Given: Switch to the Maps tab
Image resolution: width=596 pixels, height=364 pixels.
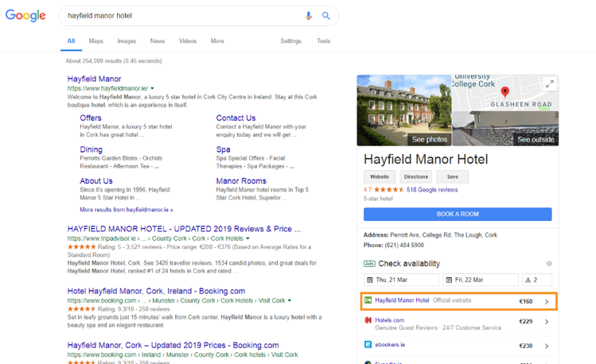Looking at the screenshot, I should pos(95,41).
